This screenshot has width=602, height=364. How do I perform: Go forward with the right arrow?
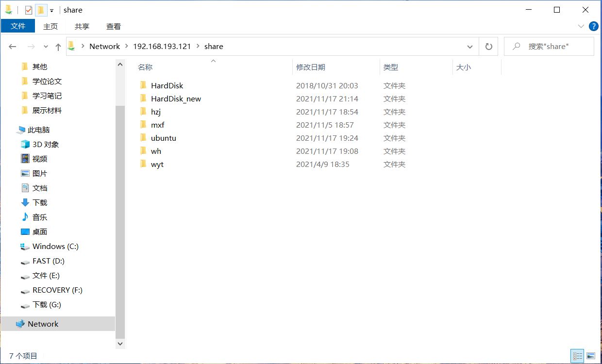click(x=31, y=47)
